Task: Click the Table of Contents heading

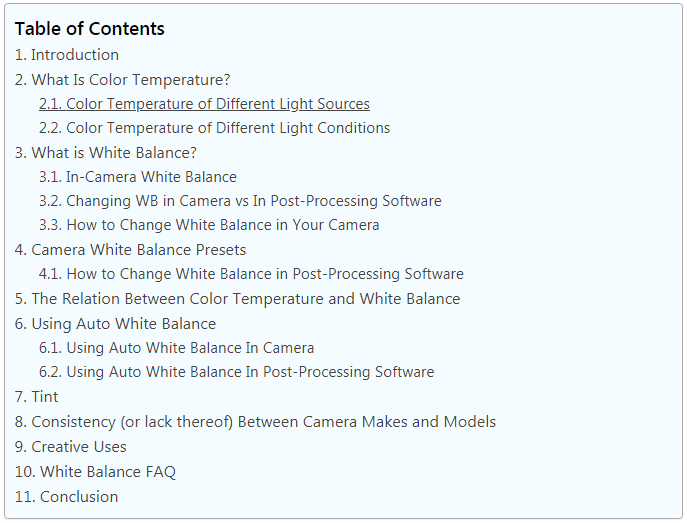Action: pyautogui.click(x=89, y=29)
